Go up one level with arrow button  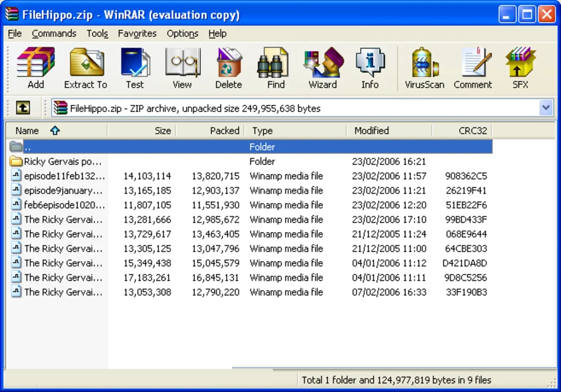23,108
